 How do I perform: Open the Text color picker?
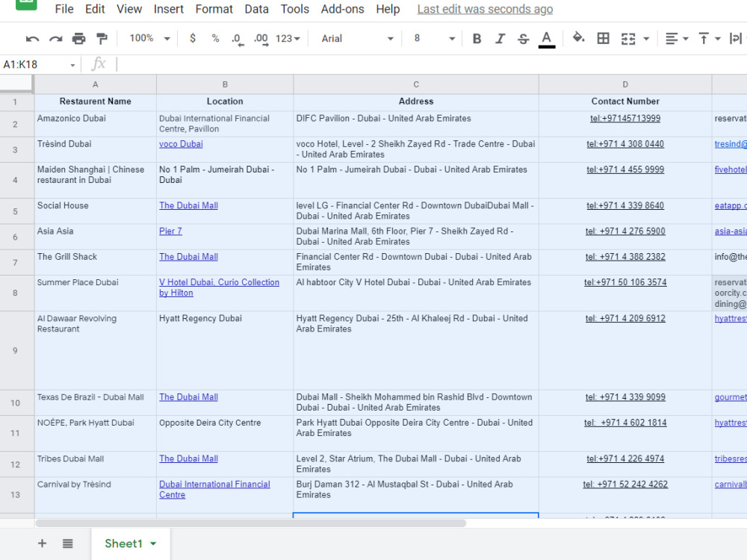[547, 39]
